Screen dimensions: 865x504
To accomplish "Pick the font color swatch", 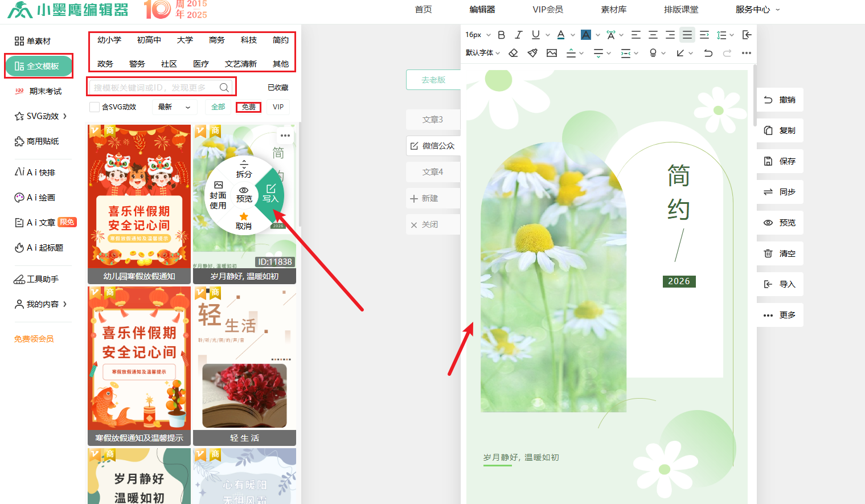I will click(561, 35).
